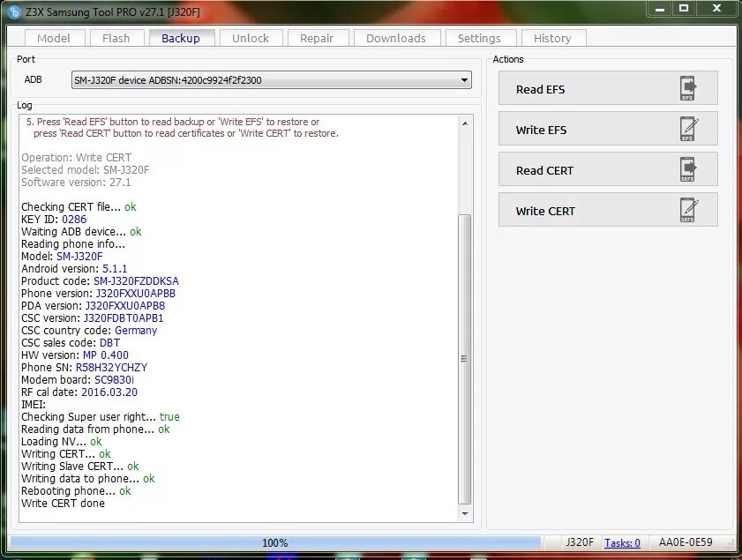Open the Model tab
The width and height of the screenshot is (742, 560).
click(x=54, y=38)
